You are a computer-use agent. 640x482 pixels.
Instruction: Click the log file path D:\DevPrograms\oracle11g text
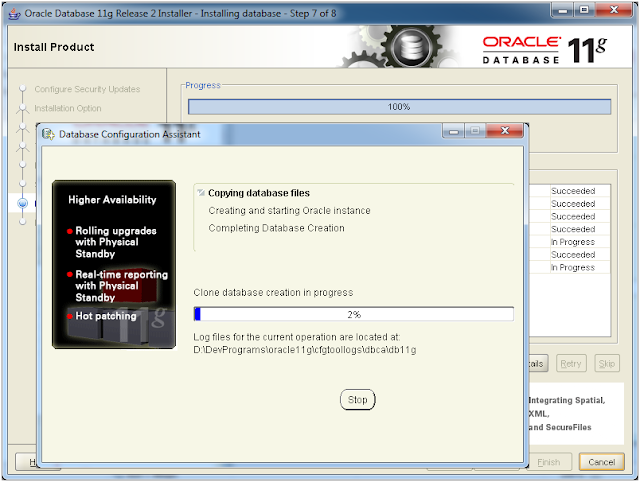305,350
